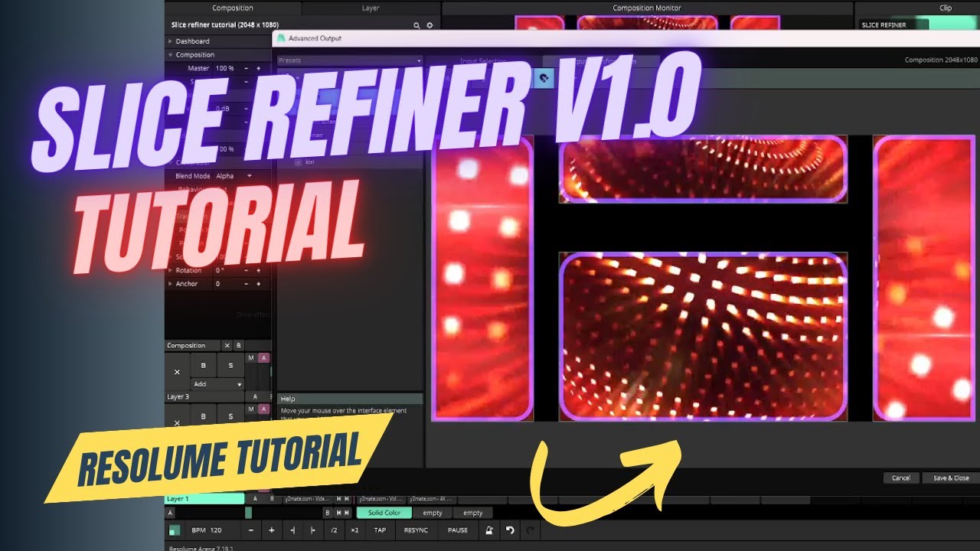
Task: Click the Master 100 % value
Action: click(225, 68)
